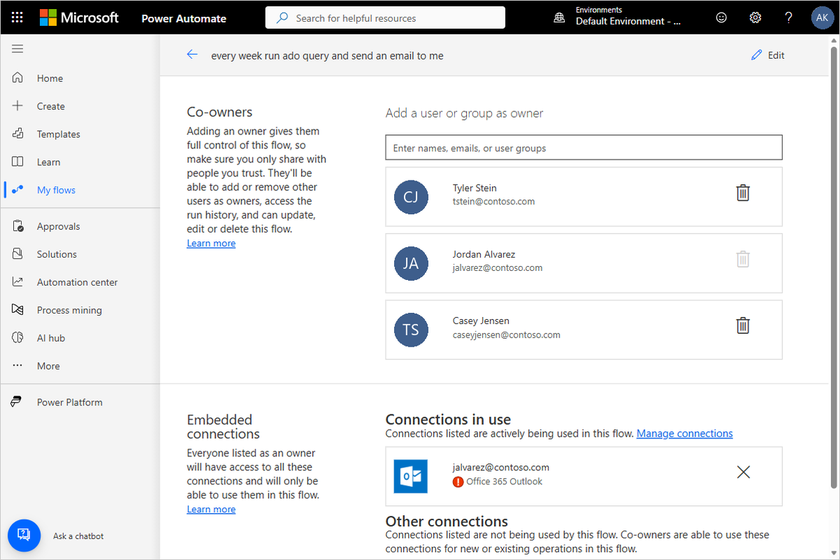Viewport: 840px width, 560px height.
Task: Open the Environments picker icon
Action: (559, 18)
